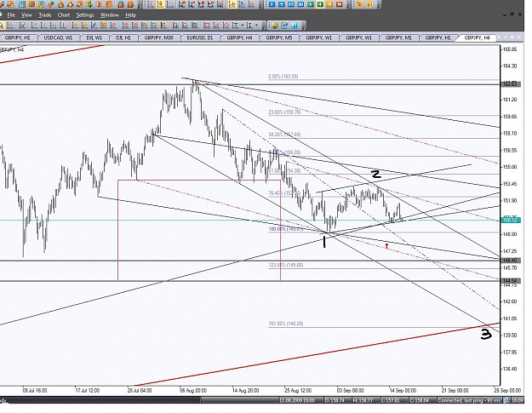
Task: Click the orange alert sun icon in top toolbar
Action: [x=99, y=4]
